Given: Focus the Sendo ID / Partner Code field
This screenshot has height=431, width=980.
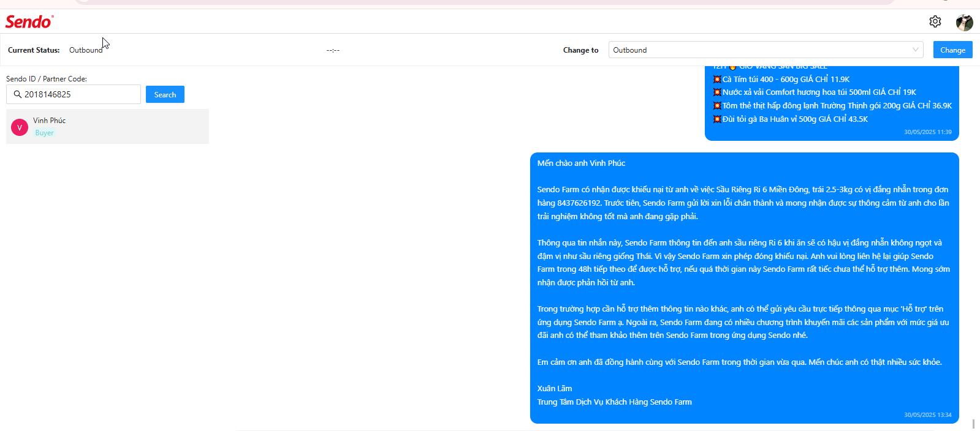Looking at the screenshot, I should [74, 94].
